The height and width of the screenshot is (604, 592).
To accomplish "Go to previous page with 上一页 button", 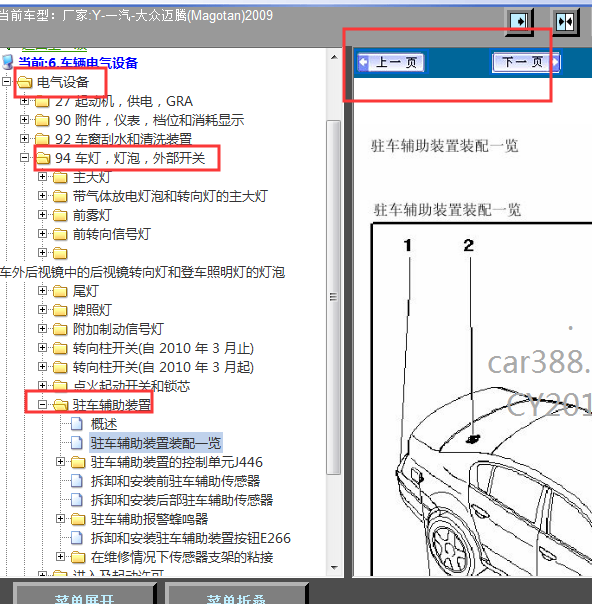I will pyautogui.click(x=391, y=62).
